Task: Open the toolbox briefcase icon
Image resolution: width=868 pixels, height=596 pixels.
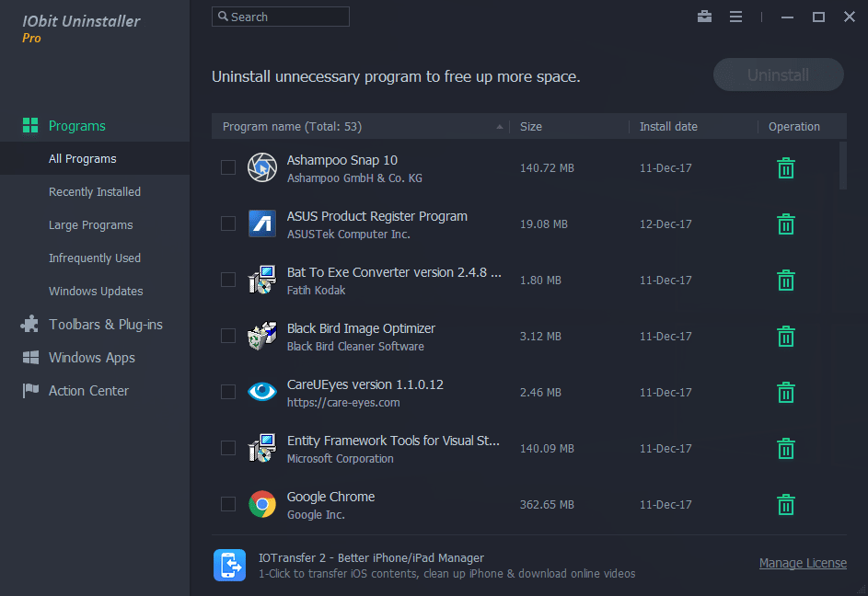Action: (x=704, y=17)
